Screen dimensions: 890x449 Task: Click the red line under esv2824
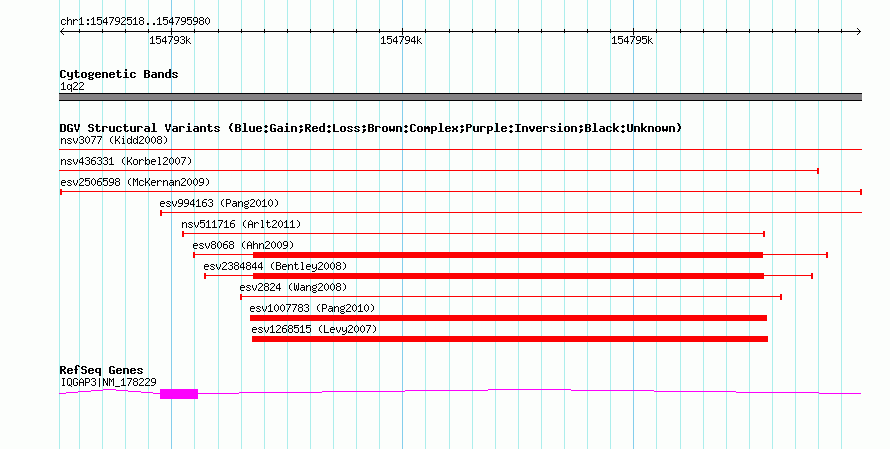511,297
